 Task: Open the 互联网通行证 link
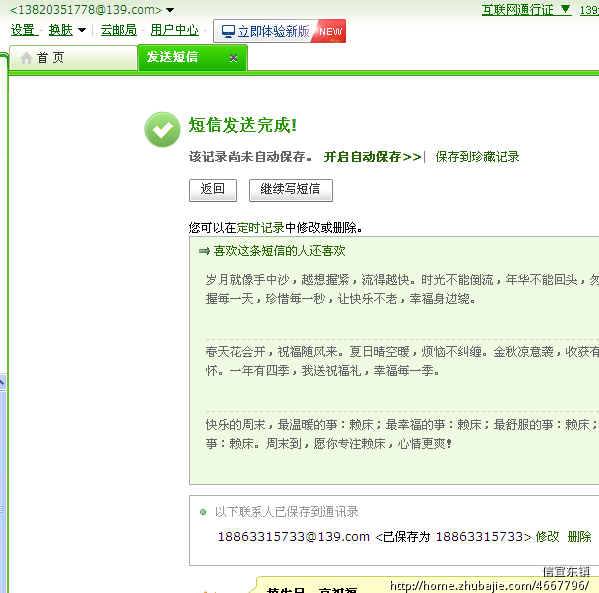pyautogui.click(x=518, y=10)
